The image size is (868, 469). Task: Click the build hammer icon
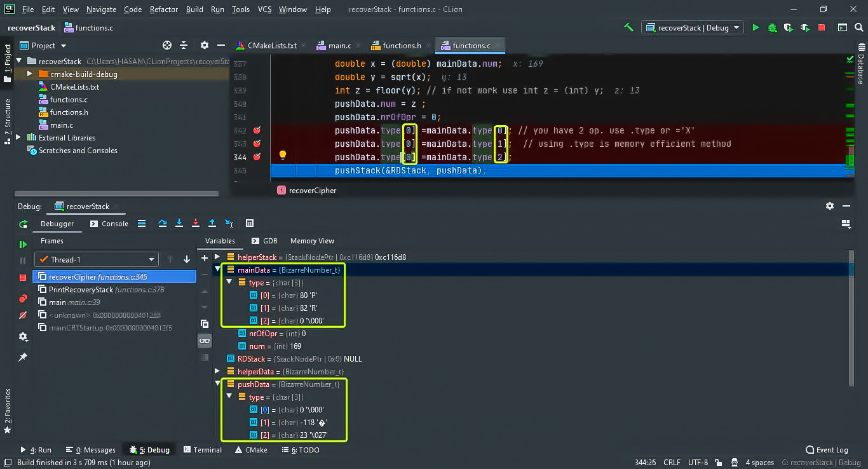(x=628, y=27)
